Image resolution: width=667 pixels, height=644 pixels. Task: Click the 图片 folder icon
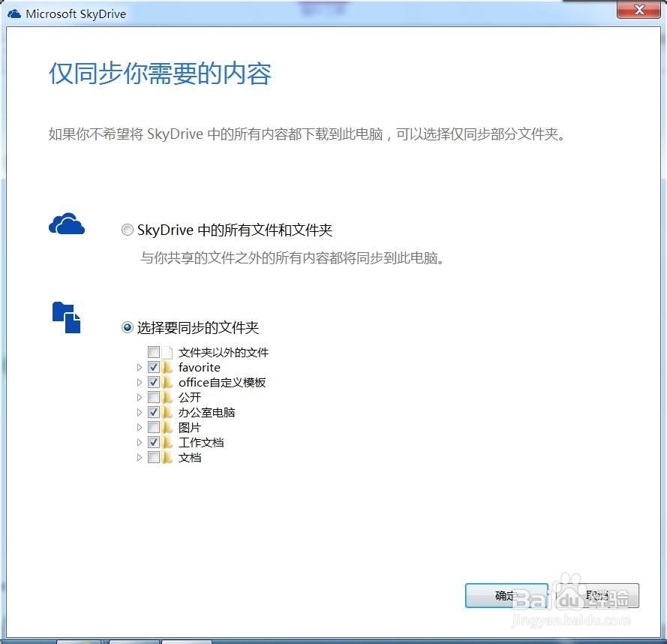(x=167, y=427)
